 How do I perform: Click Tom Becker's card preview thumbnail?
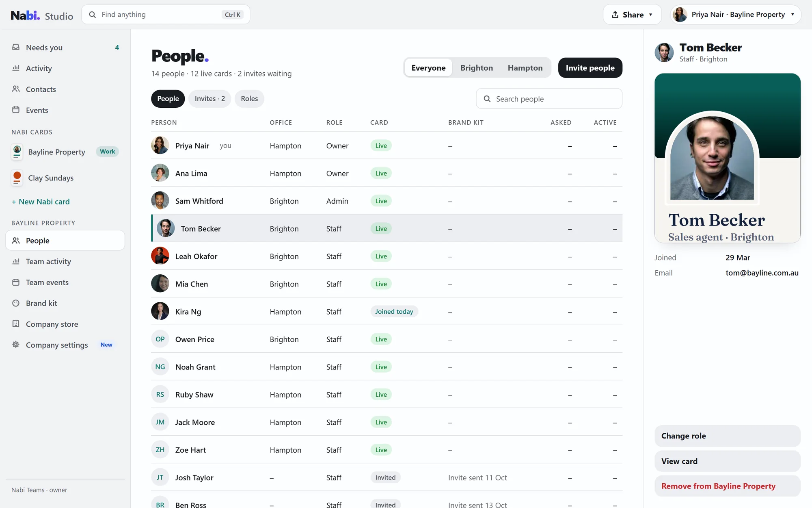pos(727,158)
